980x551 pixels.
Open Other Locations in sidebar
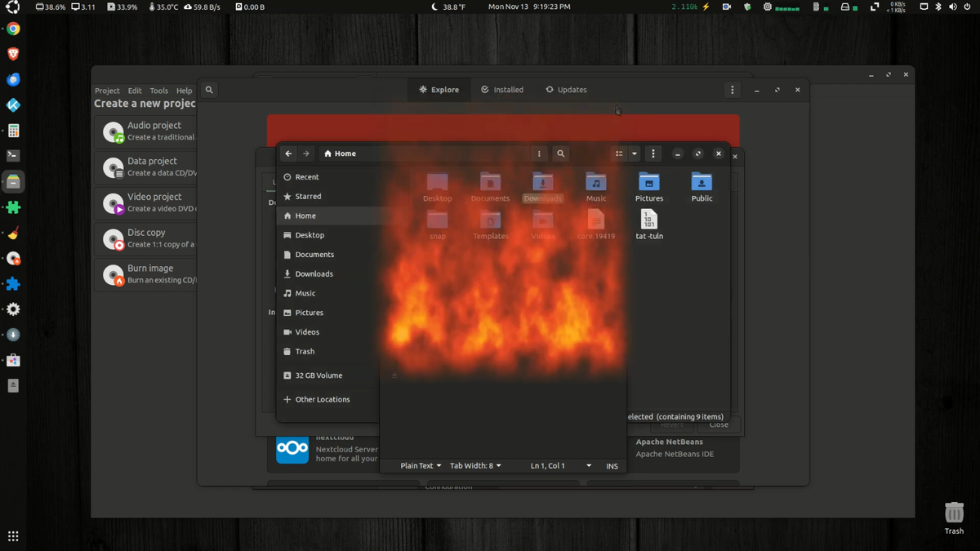pyautogui.click(x=322, y=400)
